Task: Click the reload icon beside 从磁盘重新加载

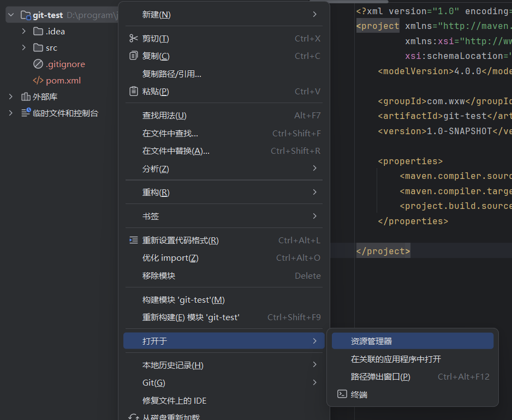Action: [133, 417]
